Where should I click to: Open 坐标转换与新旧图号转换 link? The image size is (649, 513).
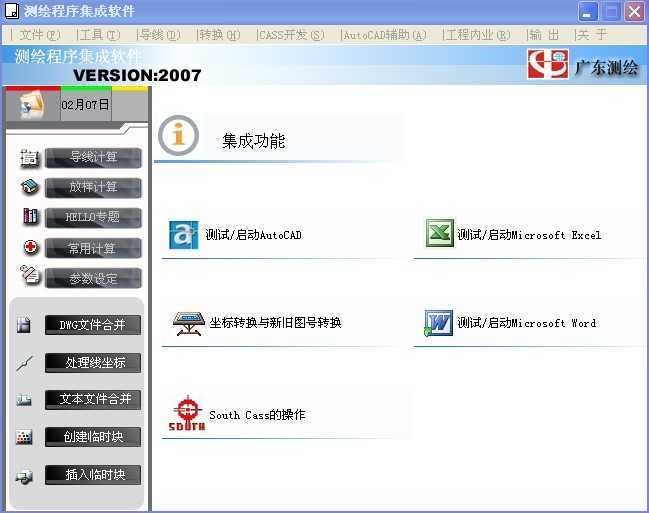[x=276, y=323]
